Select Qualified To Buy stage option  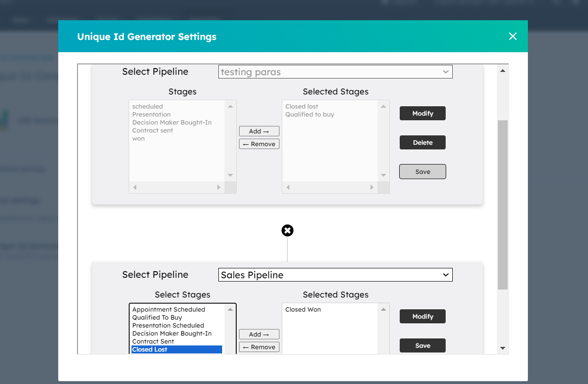157,317
